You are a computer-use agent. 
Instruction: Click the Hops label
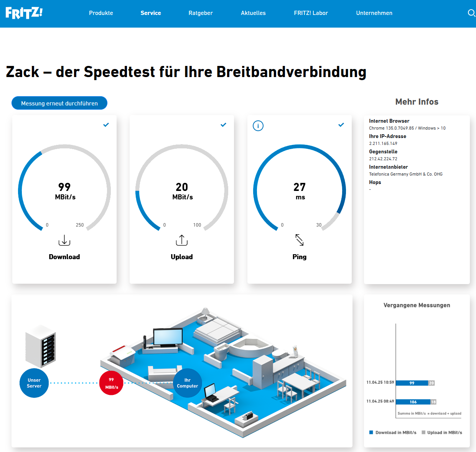(375, 182)
